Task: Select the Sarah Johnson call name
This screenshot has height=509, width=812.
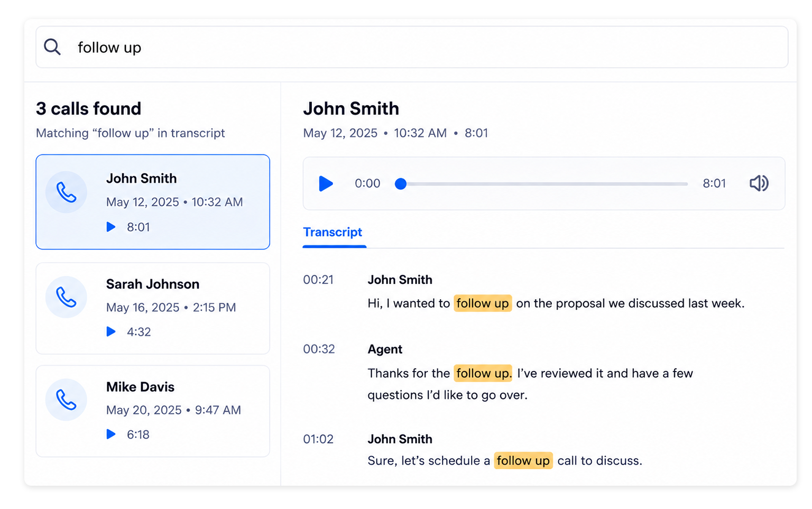Action: (153, 284)
